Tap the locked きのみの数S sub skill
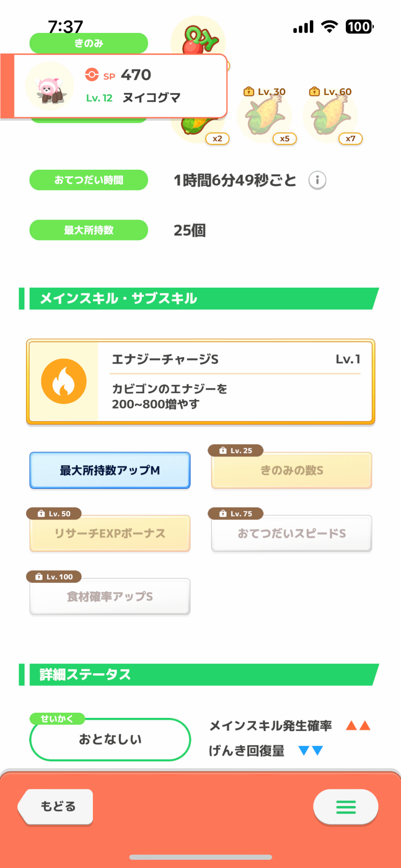The height and width of the screenshot is (868, 401). pos(292,470)
